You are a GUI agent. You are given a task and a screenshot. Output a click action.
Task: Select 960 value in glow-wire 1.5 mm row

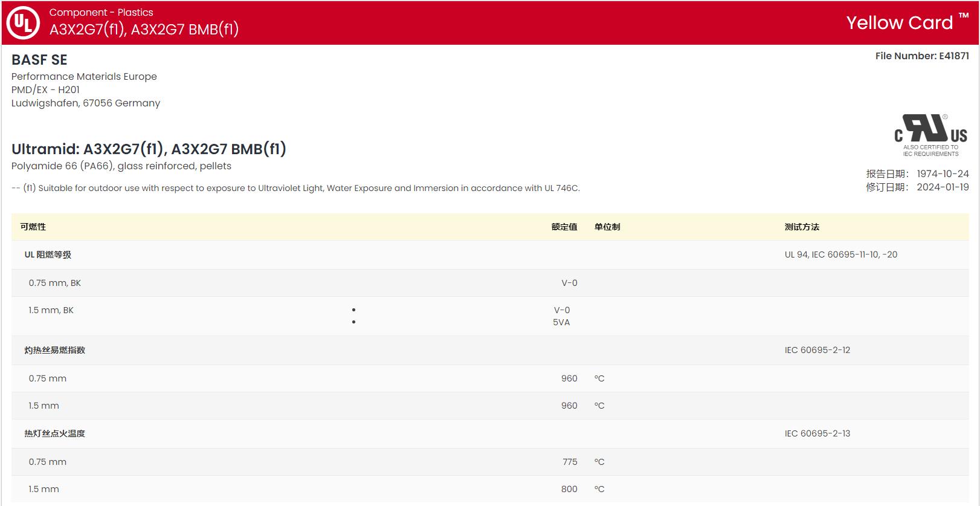click(569, 406)
